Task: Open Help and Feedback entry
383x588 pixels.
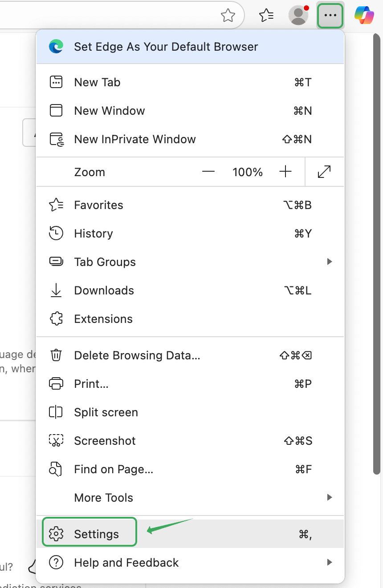Action: 190,562
